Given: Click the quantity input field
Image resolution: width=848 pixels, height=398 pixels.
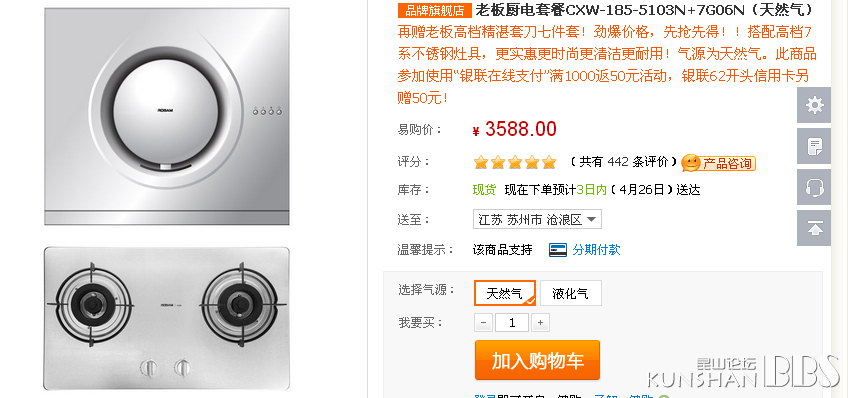Looking at the screenshot, I should click(512, 323).
